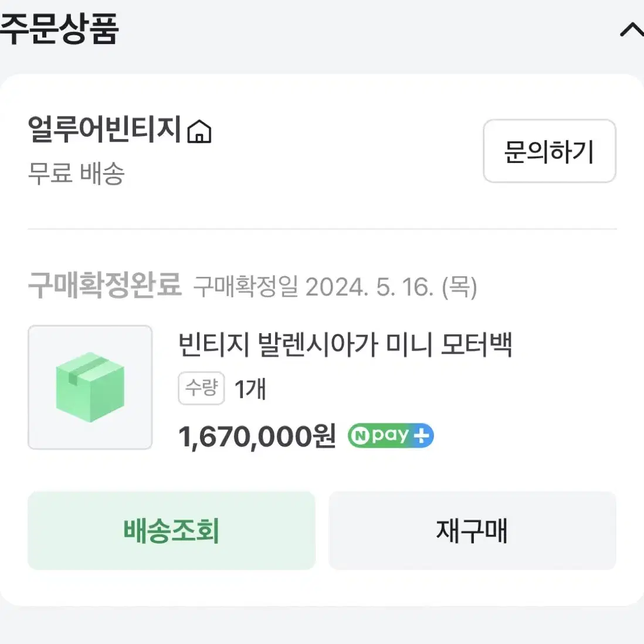Collapse the 주문상품 section chevron
The image size is (644, 644).
click(x=632, y=30)
